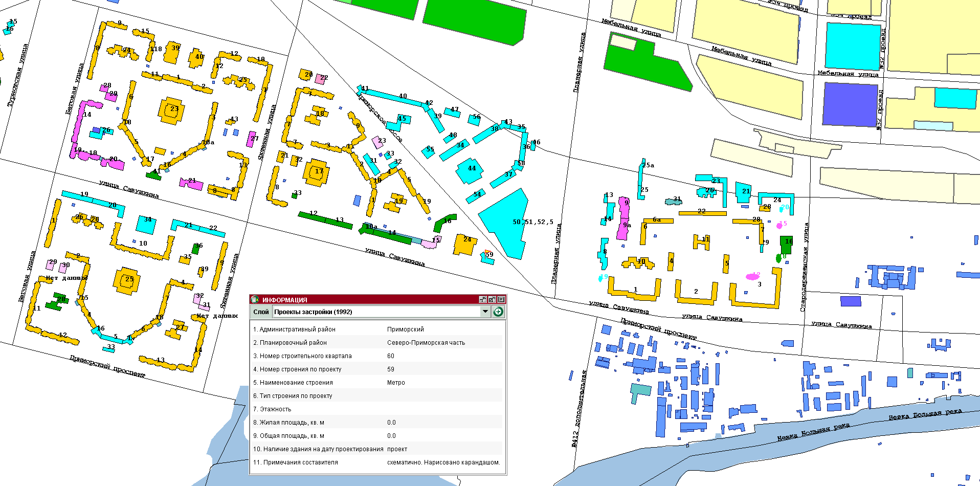This screenshot has height=486, width=980.
Task: Close the Информация panel
Action: (501, 300)
